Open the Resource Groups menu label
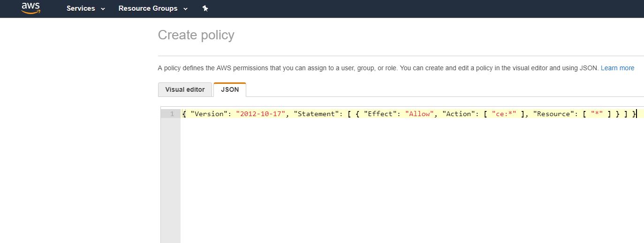 click(148, 8)
